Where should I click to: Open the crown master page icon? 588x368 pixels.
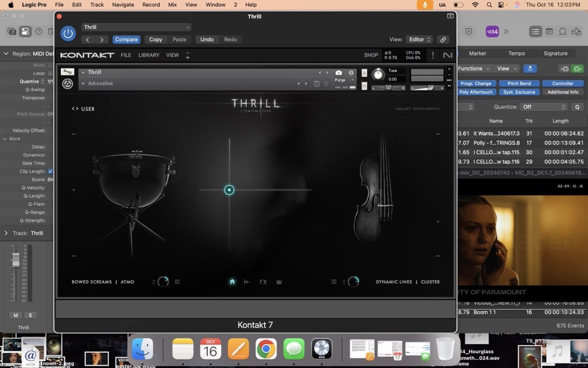pos(279,282)
